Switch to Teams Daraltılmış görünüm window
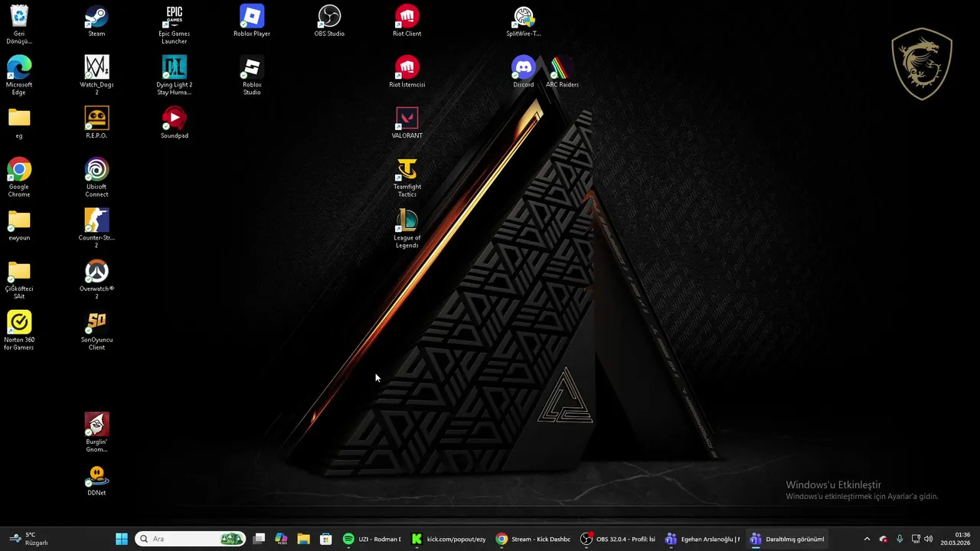 (x=788, y=539)
